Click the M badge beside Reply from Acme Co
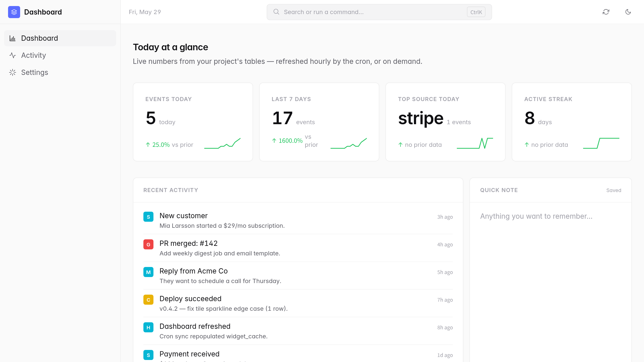 click(x=148, y=272)
